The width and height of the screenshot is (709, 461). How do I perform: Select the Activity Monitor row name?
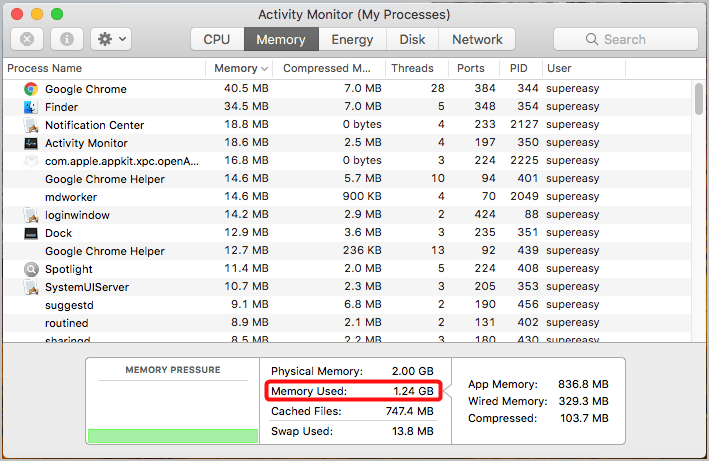tap(86, 143)
